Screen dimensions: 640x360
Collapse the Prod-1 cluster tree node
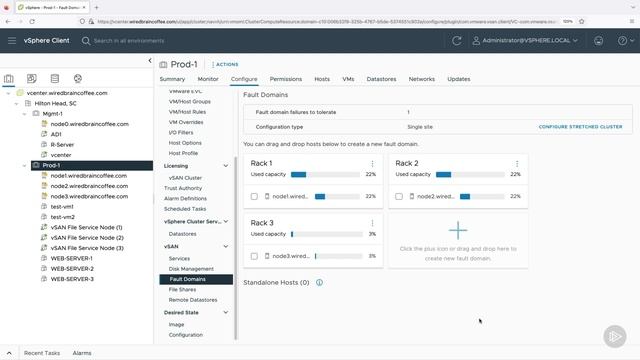(x=24, y=165)
